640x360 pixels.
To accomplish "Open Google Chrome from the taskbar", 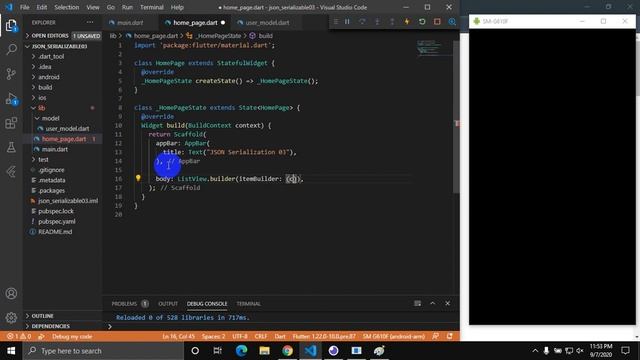I will (x=287, y=351).
